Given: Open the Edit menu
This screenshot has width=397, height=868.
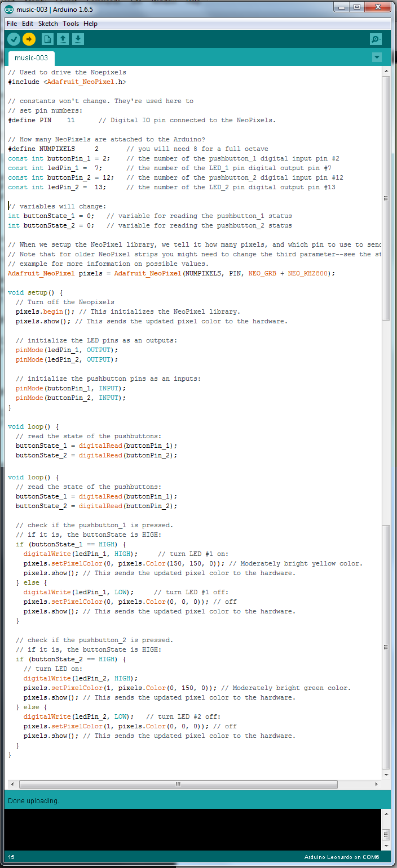Looking at the screenshot, I should [x=28, y=24].
